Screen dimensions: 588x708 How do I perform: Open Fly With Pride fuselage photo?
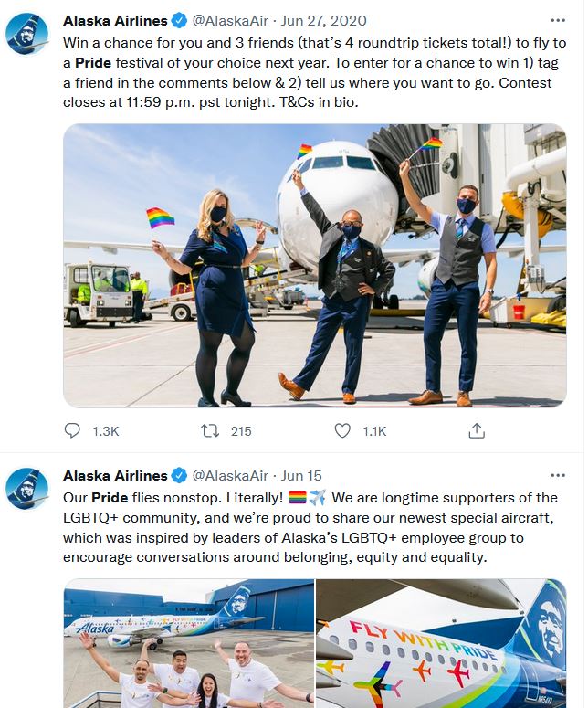[441, 643]
